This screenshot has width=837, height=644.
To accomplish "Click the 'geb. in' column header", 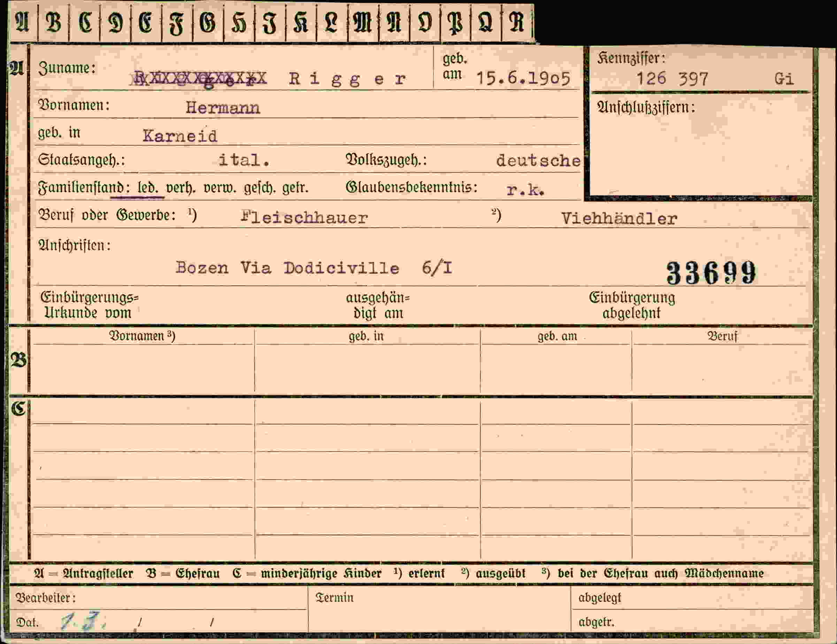I will click(x=366, y=336).
